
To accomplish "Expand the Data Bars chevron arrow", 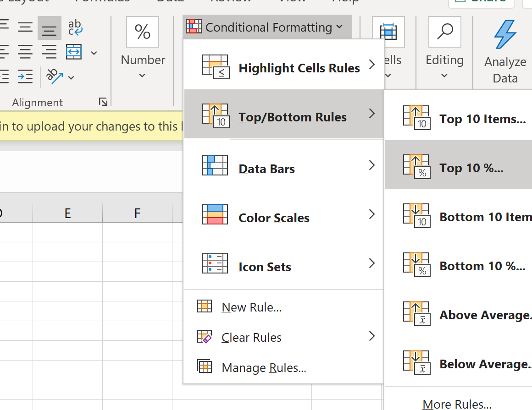I will (x=372, y=165).
